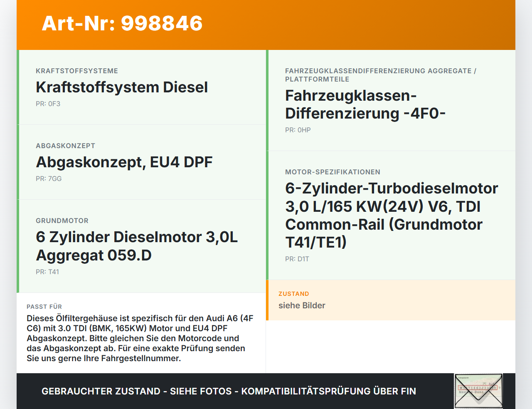
Task: Select the ZUSTAND label
Action: click(294, 294)
